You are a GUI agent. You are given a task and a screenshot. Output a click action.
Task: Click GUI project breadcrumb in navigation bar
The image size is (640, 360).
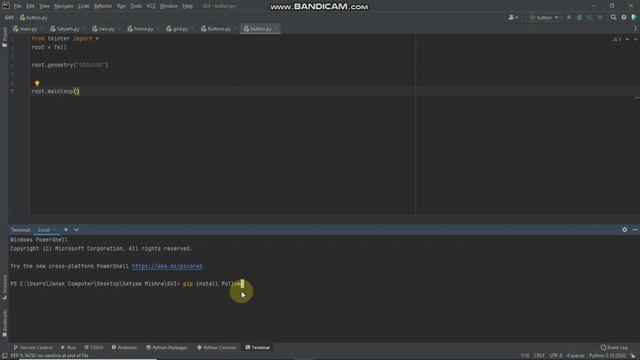pyautogui.click(x=9, y=18)
